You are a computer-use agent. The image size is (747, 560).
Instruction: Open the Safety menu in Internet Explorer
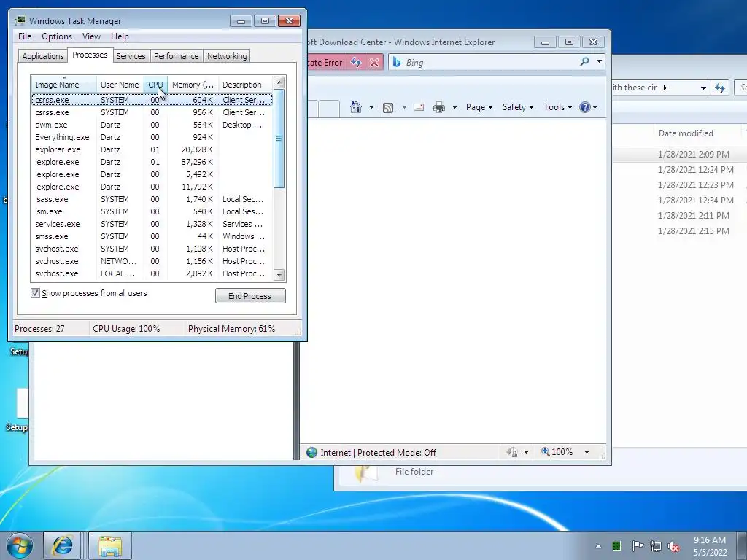click(x=519, y=107)
